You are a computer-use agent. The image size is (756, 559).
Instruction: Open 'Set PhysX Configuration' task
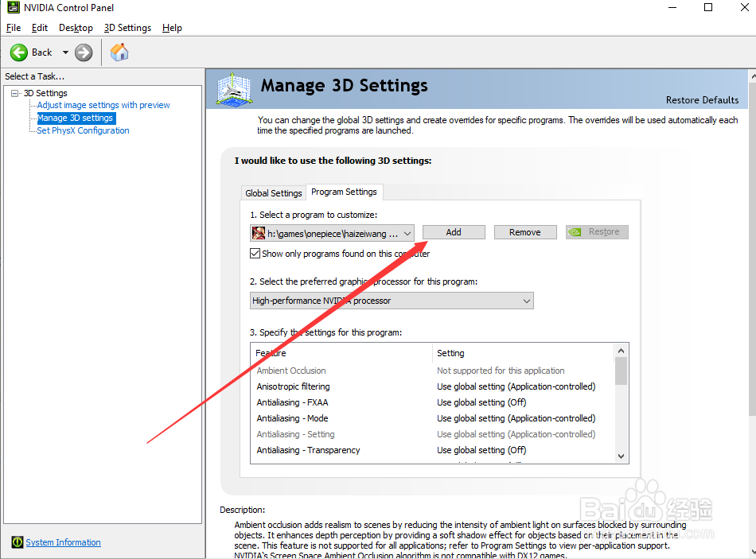[x=83, y=130]
